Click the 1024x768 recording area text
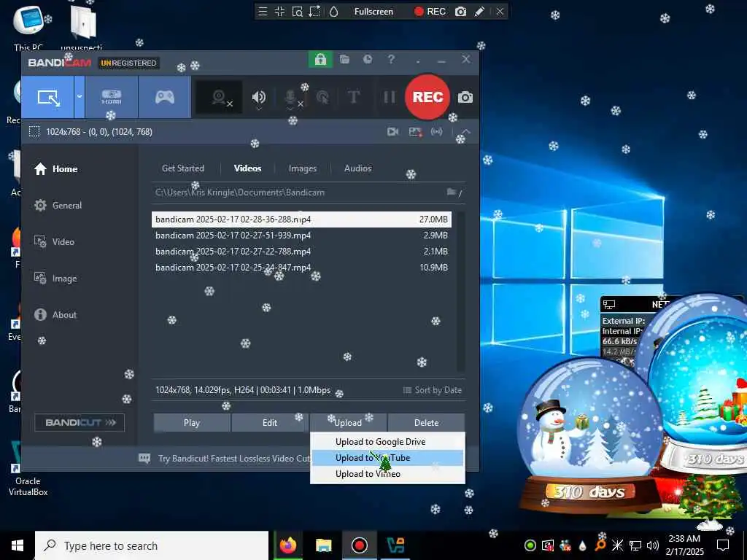This screenshot has width=747, height=560. 99,132
